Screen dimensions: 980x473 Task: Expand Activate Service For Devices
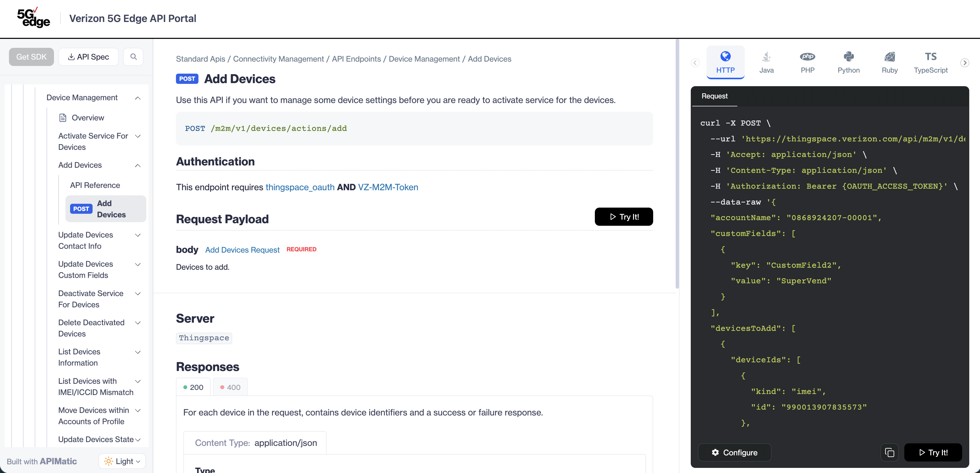pyautogui.click(x=138, y=136)
